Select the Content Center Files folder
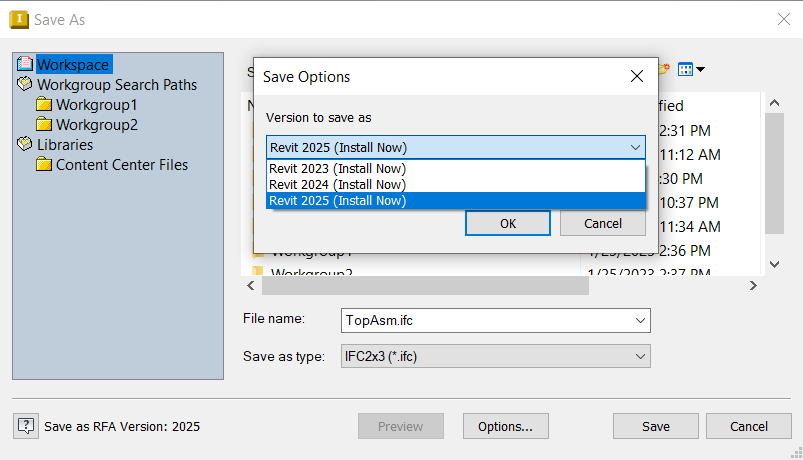 (121, 165)
